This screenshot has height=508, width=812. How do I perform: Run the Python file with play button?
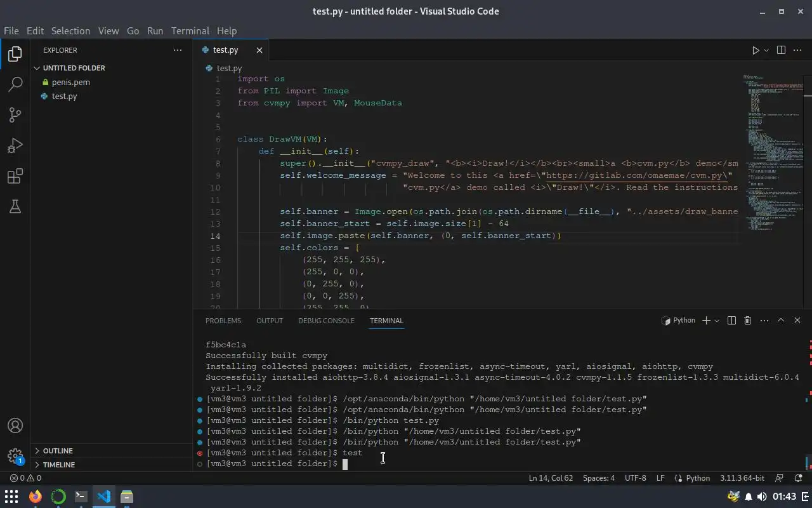(756, 50)
